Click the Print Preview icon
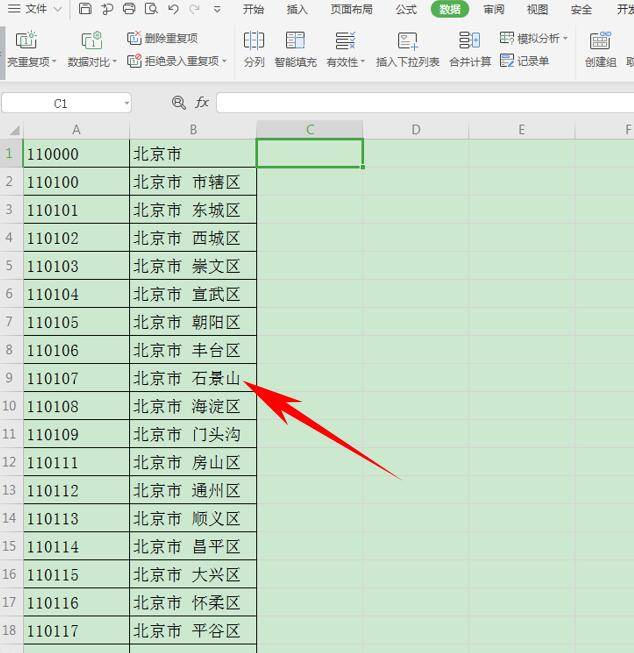Viewport: 634px width, 653px height. click(151, 8)
